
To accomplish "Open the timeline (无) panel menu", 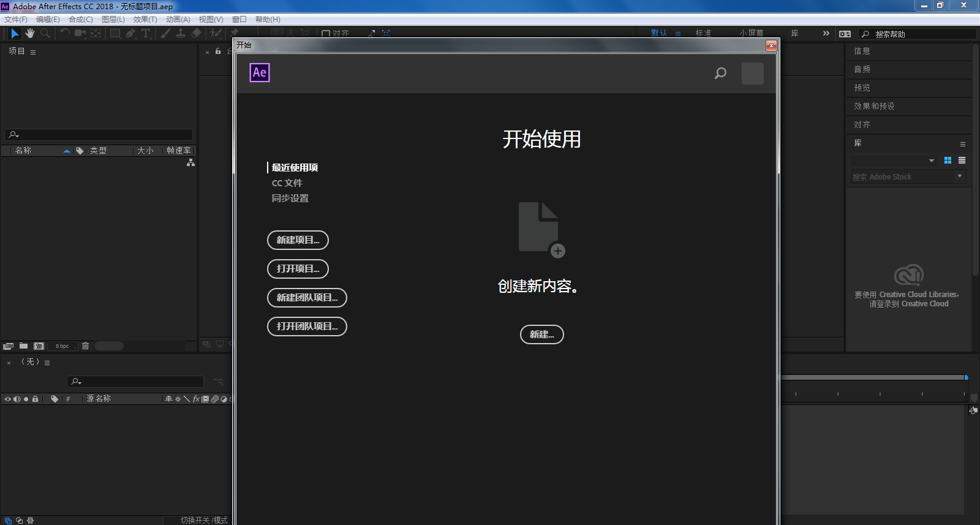I will [x=47, y=363].
